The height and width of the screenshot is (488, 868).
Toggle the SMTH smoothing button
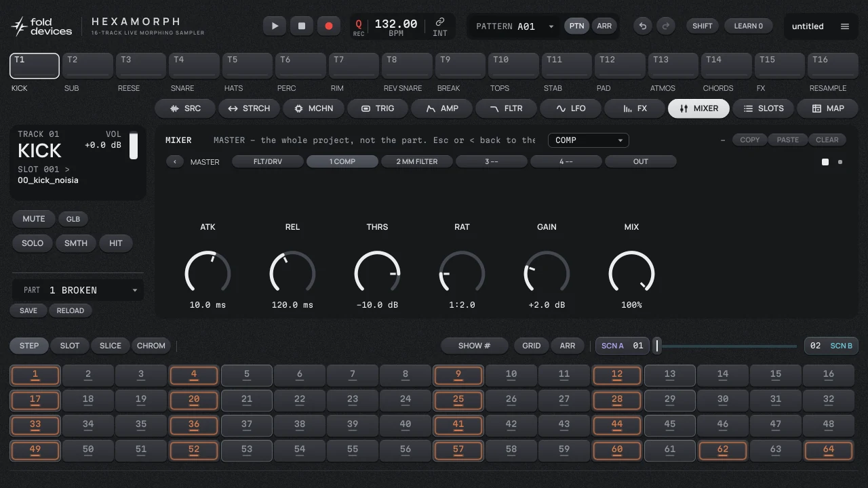click(76, 243)
